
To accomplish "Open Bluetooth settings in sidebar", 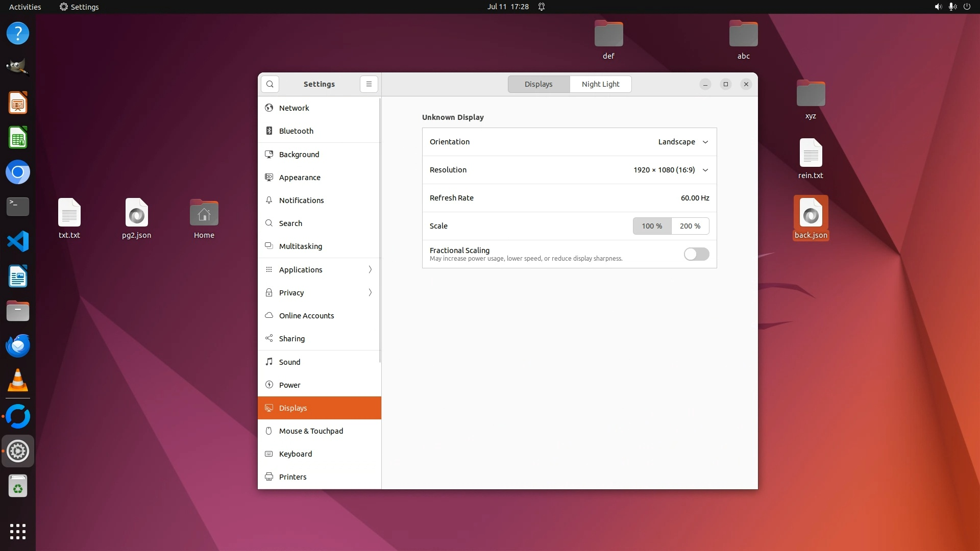I will (x=296, y=131).
